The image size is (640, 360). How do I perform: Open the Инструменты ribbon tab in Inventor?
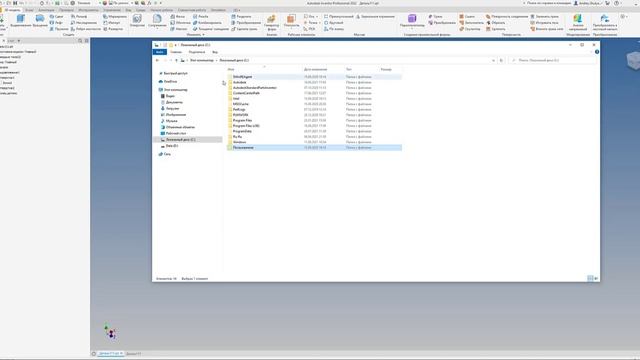[89, 10]
